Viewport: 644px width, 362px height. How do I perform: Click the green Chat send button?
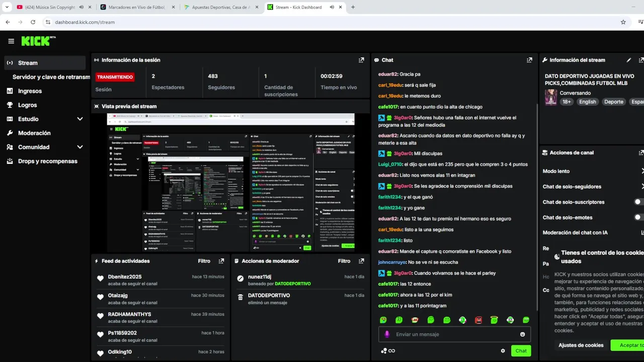(x=521, y=351)
